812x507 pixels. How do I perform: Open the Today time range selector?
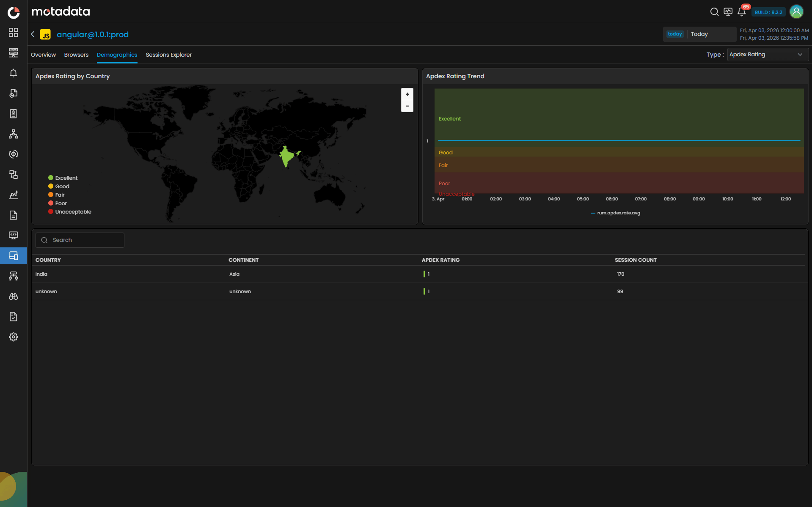(699, 34)
